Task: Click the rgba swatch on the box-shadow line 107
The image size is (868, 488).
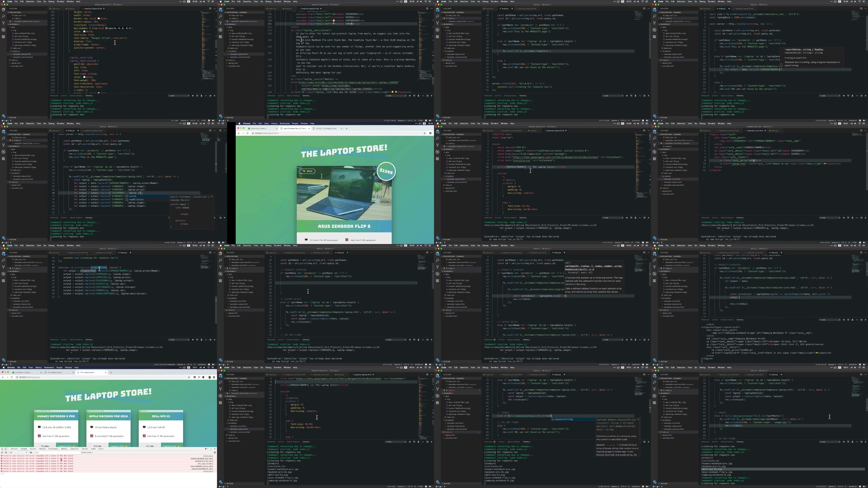Action: (x=107, y=28)
